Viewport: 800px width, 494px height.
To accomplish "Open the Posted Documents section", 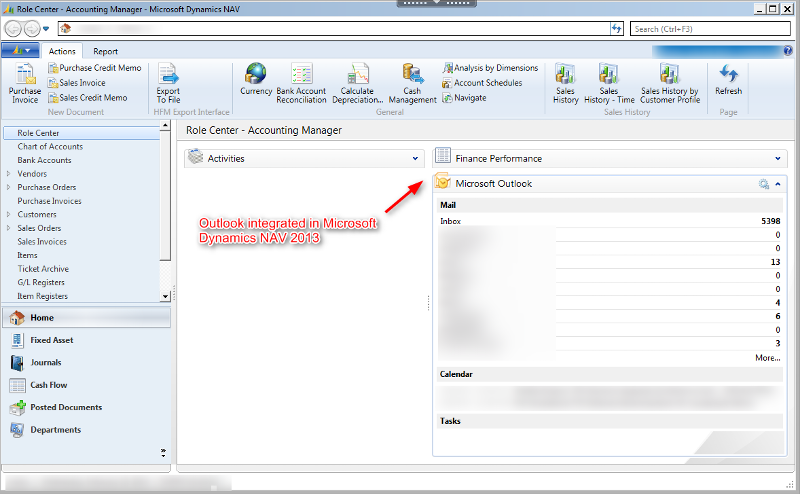I will (x=86, y=407).
